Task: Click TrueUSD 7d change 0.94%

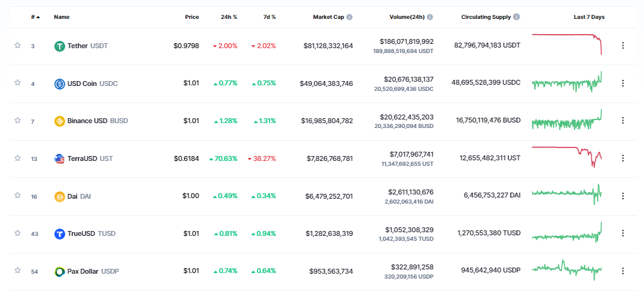Action: tap(263, 234)
